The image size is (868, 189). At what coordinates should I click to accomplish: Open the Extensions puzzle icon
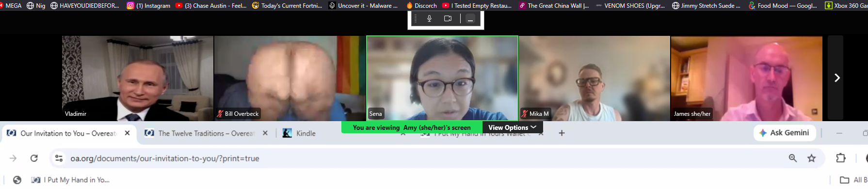point(841,158)
